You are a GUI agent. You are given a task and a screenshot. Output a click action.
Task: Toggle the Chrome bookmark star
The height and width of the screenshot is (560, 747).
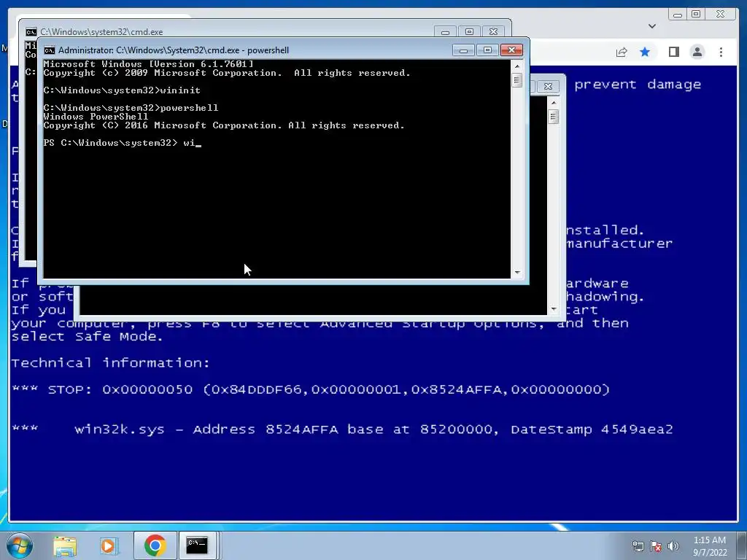[645, 52]
